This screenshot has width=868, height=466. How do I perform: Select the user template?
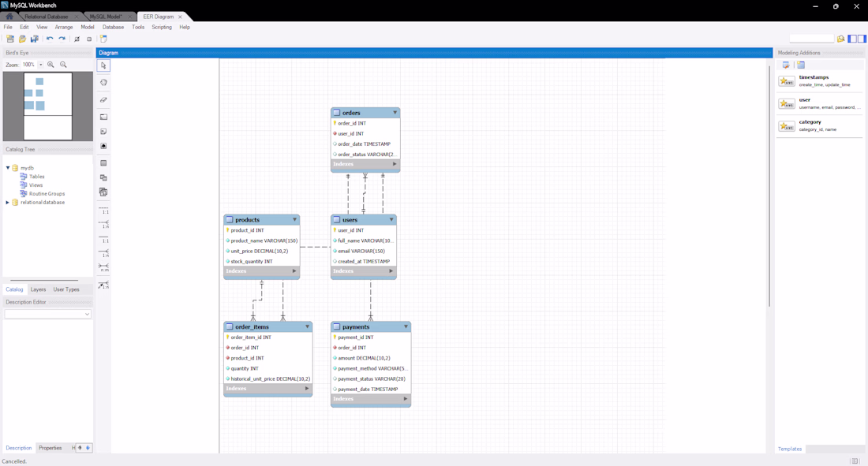point(820,103)
